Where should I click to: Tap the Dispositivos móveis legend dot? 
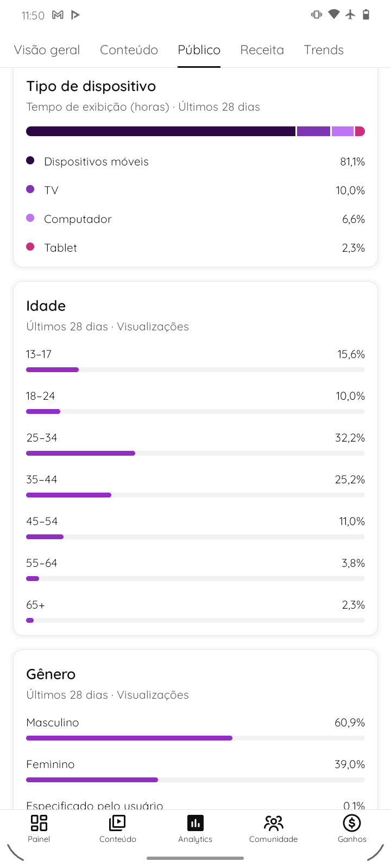click(30, 161)
